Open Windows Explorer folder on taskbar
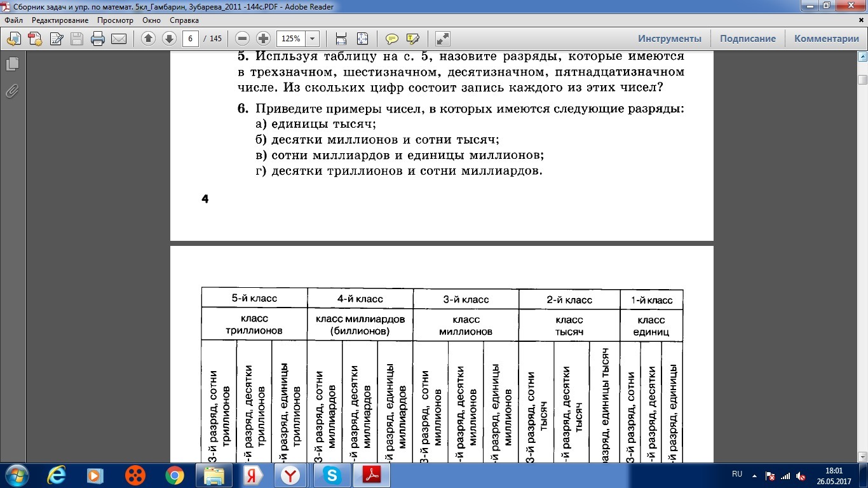The image size is (868, 488). 214,475
